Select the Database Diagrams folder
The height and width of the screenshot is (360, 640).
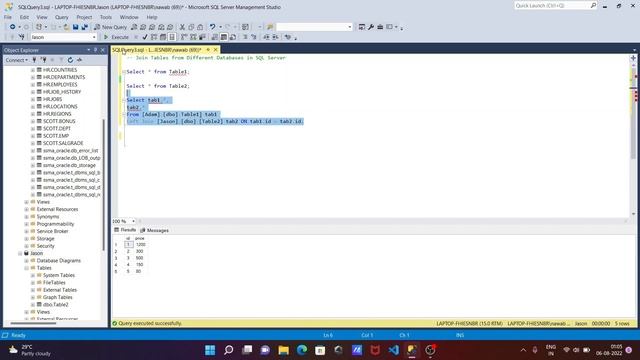(x=58, y=261)
